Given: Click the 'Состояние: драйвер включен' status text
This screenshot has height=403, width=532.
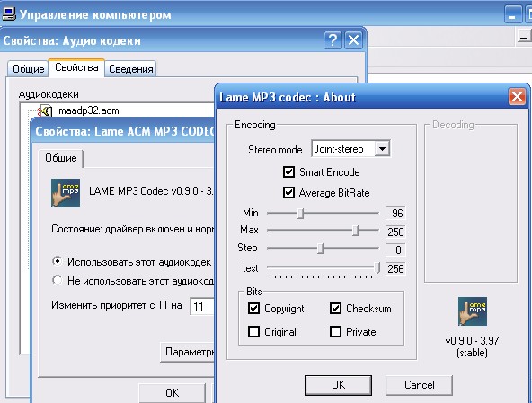Looking at the screenshot, I should coord(133,229).
